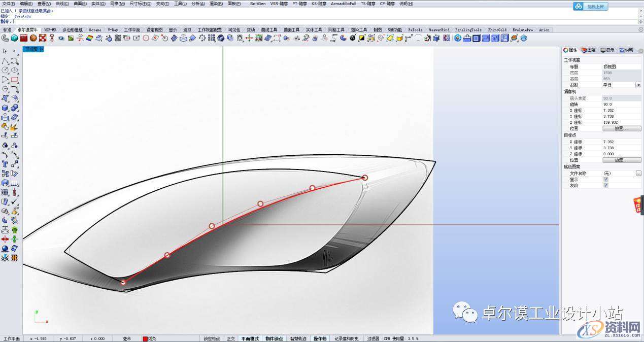The height and width of the screenshot is (342, 644).
Task: Toggle the 灰阶 grayscale checkbox
Action: click(605, 185)
